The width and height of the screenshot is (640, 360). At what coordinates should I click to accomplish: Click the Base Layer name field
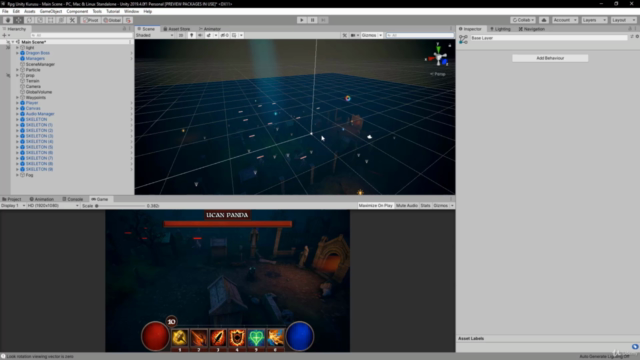pos(549,38)
